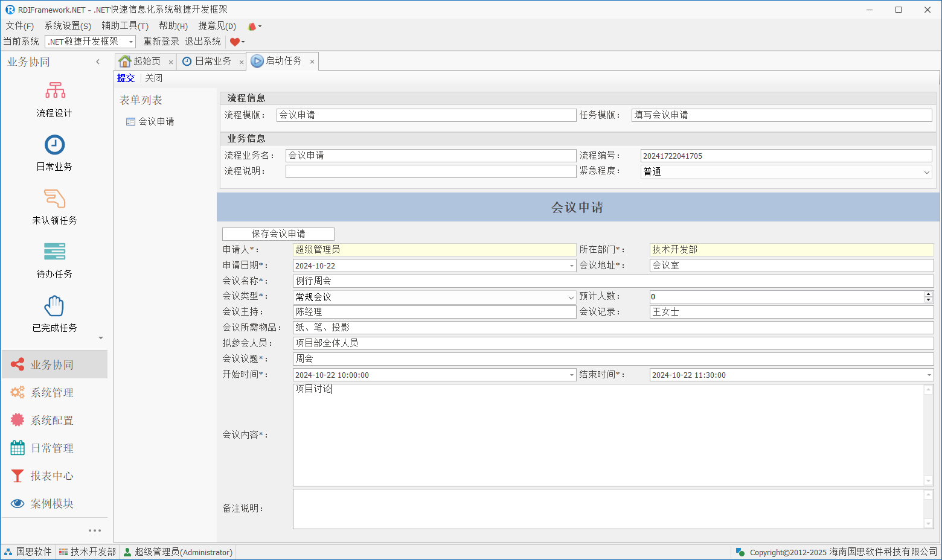Select 会议申请 in the form list tree
This screenshot has width=942, height=560.
pos(156,121)
